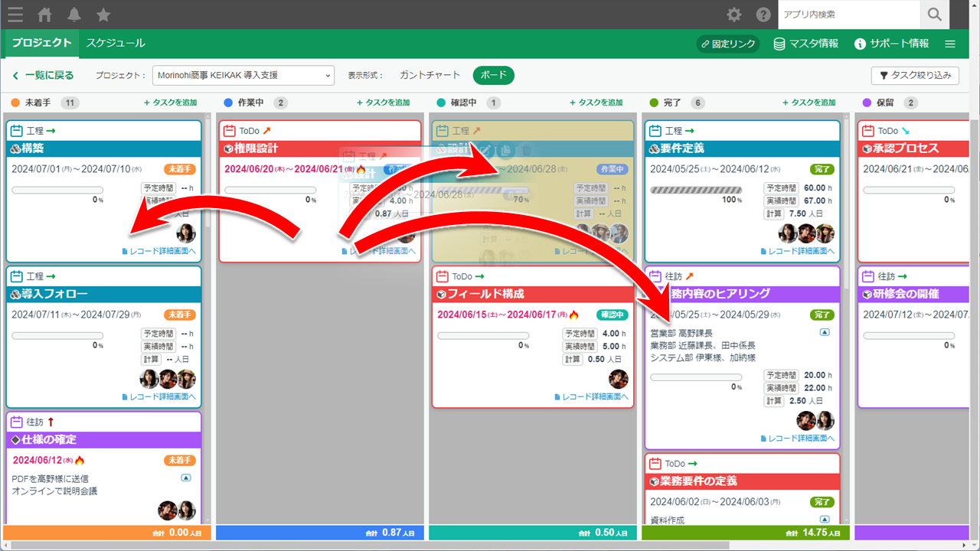Image resolution: width=980 pixels, height=551 pixels.
Task: Collapse notes on 仕様の確定 card
Action: pyautogui.click(x=185, y=478)
